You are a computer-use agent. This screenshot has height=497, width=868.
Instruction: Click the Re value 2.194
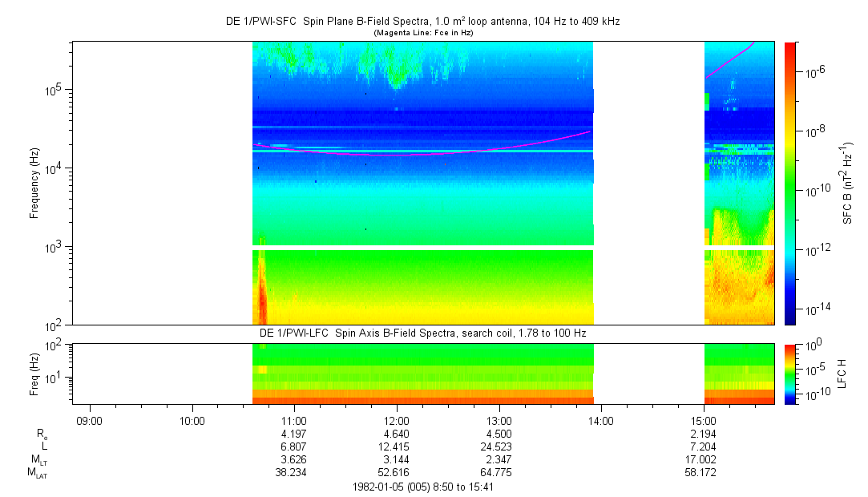pos(704,434)
